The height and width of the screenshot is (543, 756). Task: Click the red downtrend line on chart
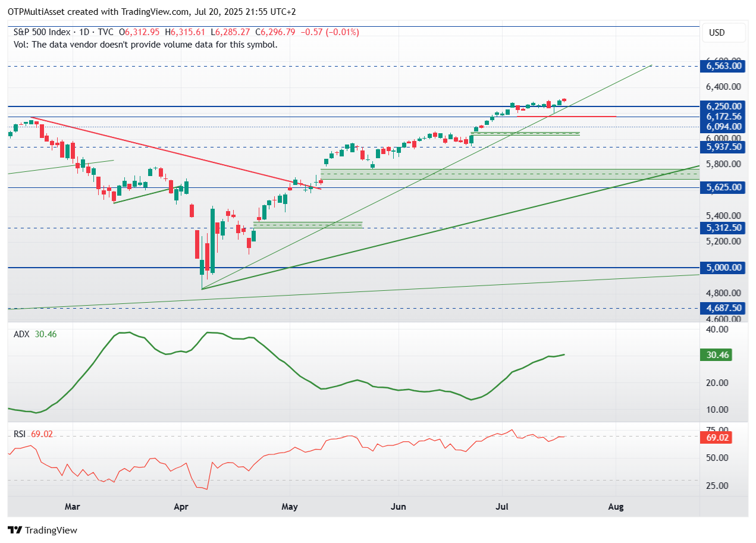176,153
